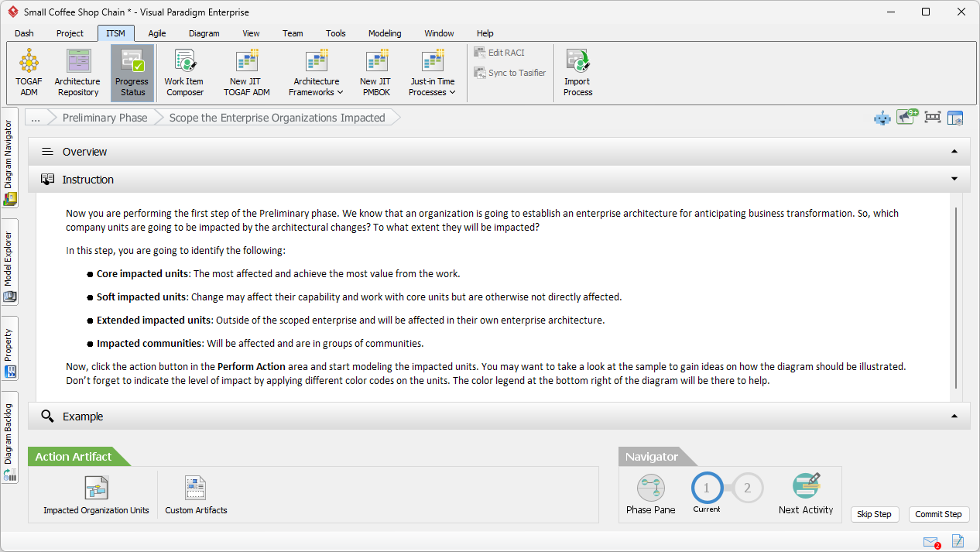This screenshot has width=980, height=552.
Task: Create a New JIT PMBOK process
Action: 375,72
